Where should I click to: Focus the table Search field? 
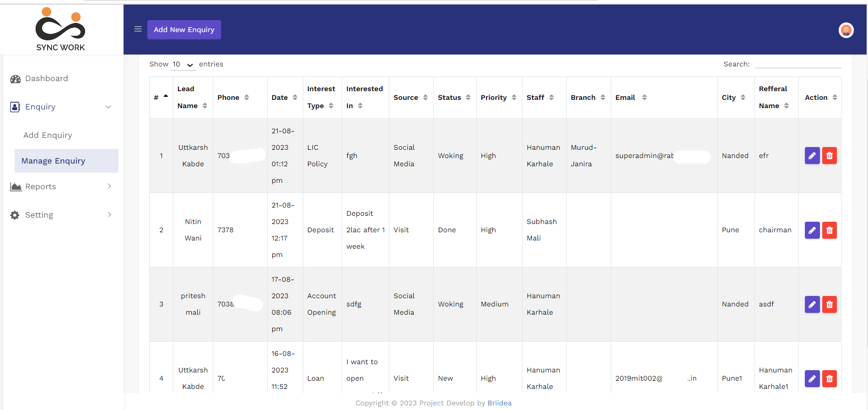pos(798,64)
